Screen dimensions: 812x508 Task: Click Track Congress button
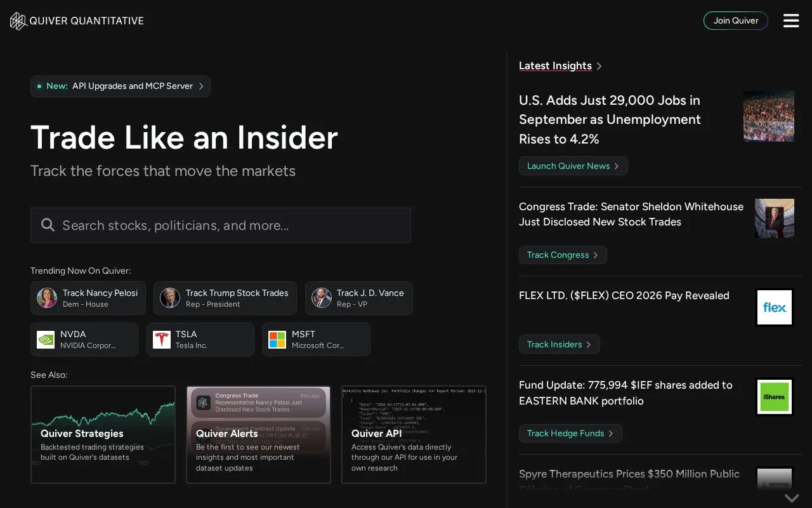[563, 255]
